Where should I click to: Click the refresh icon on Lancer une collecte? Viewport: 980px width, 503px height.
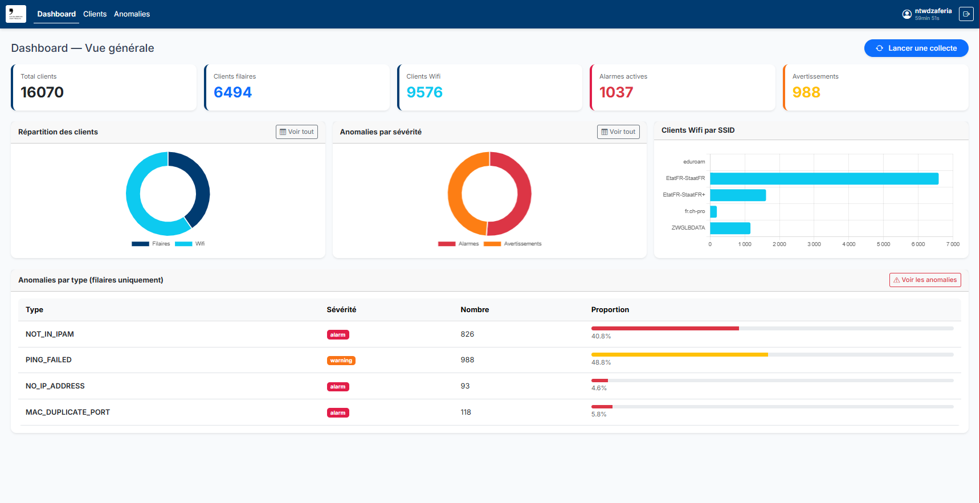pos(880,48)
